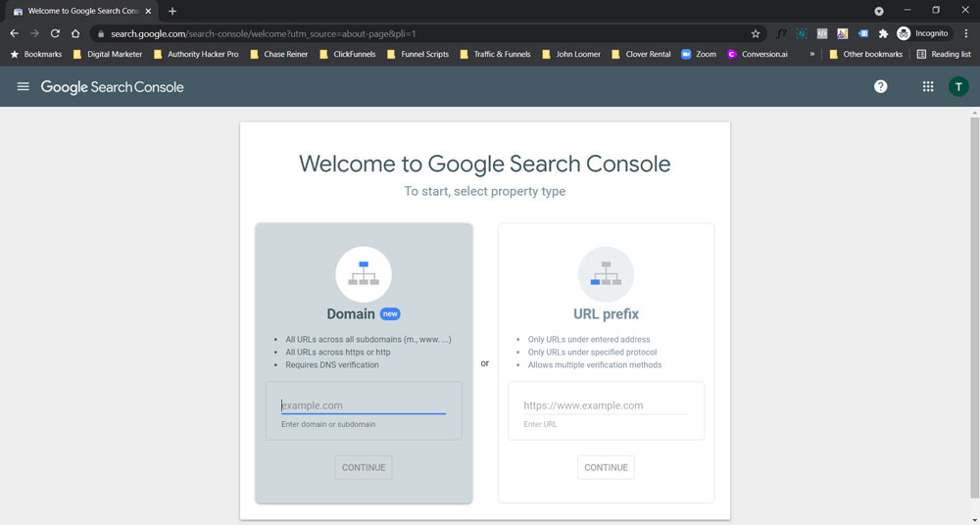Reload the page
Image resolution: width=980 pixels, height=525 pixels.
point(55,33)
